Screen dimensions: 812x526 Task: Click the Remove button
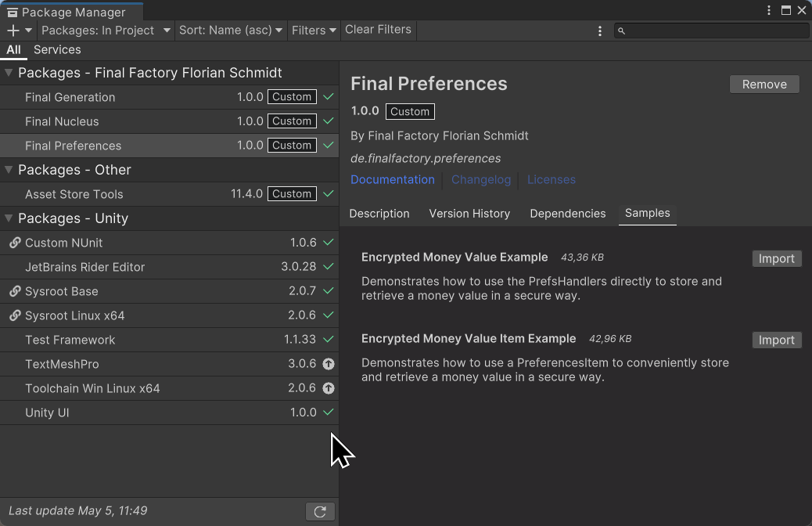tap(764, 85)
